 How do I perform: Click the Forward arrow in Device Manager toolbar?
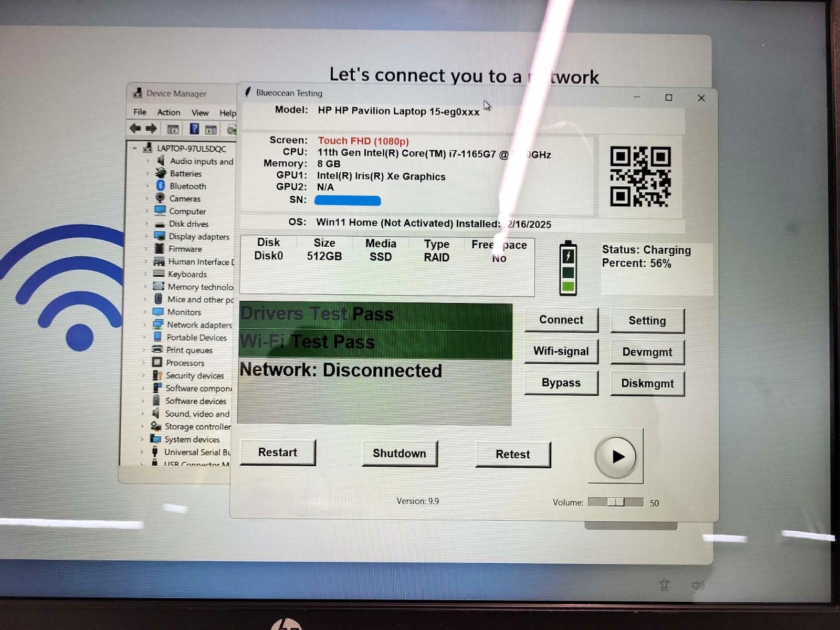coord(151,128)
